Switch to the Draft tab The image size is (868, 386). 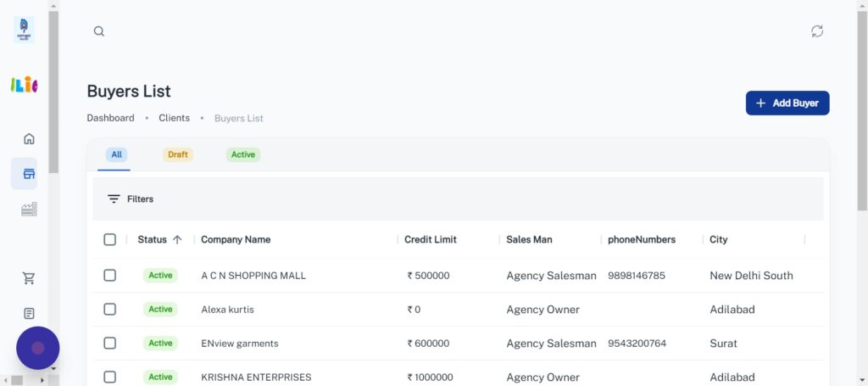178,154
